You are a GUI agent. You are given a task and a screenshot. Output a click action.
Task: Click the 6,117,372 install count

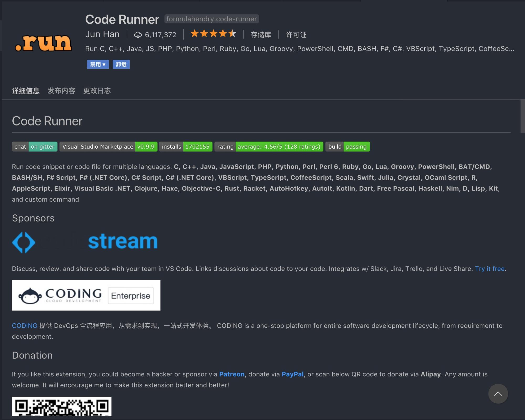[161, 35]
